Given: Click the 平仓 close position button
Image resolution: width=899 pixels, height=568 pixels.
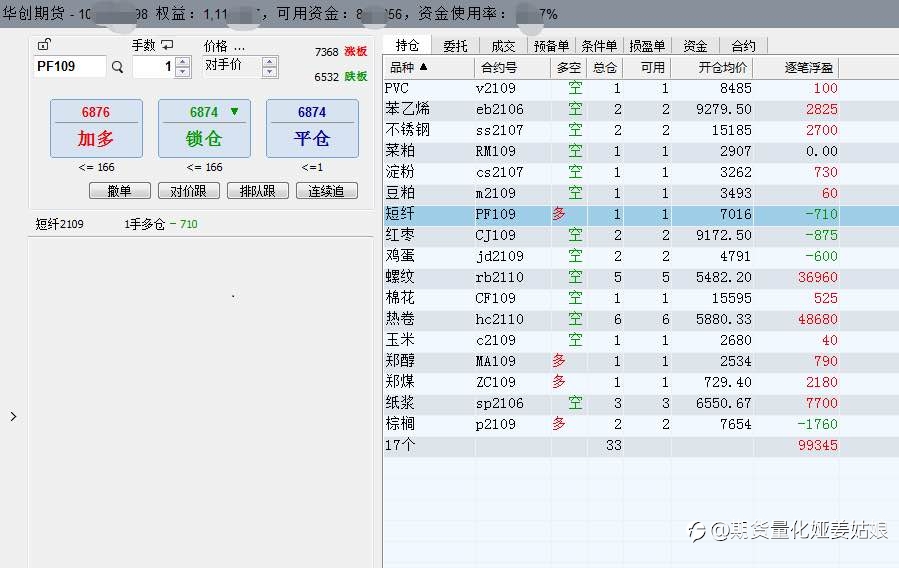Looking at the screenshot, I should pos(312,128).
